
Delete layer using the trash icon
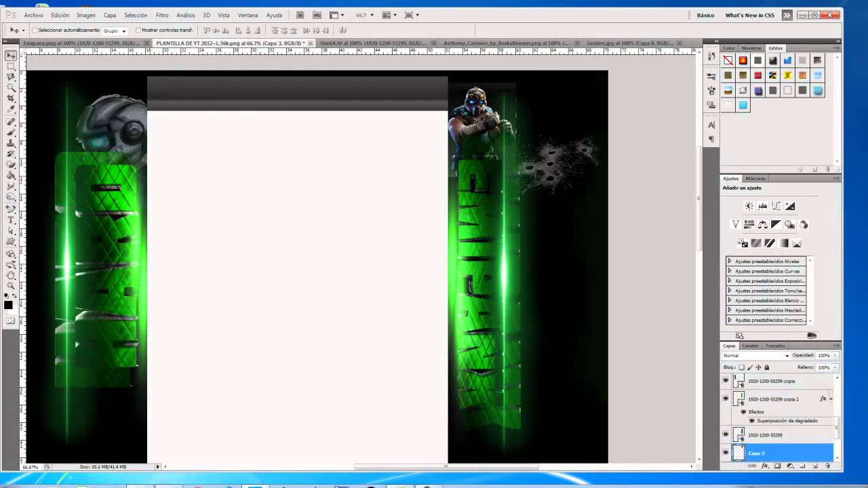coord(827,466)
